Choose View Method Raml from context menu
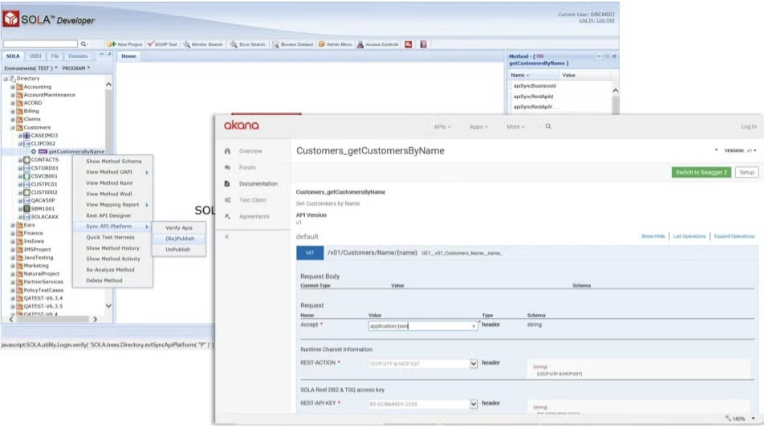The height and width of the screenshot is (428, 764). [x=110, y=183]
